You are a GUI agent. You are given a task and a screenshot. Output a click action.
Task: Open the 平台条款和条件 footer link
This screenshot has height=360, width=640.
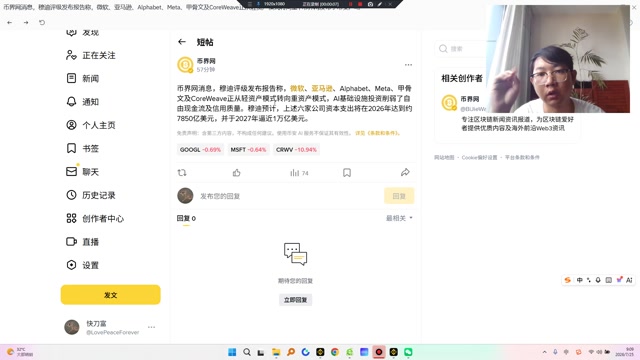[522, 157]
